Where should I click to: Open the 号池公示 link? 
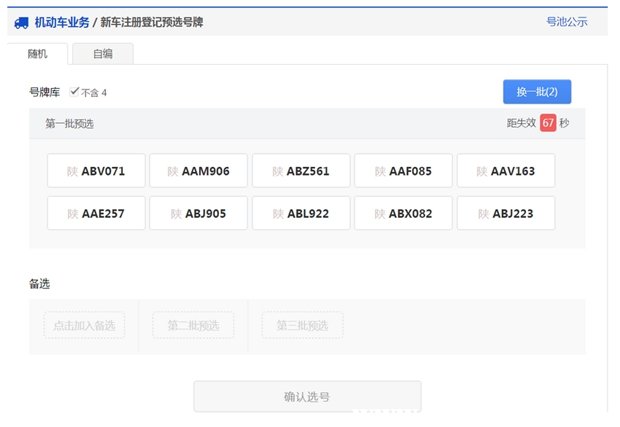pos(566,21)
